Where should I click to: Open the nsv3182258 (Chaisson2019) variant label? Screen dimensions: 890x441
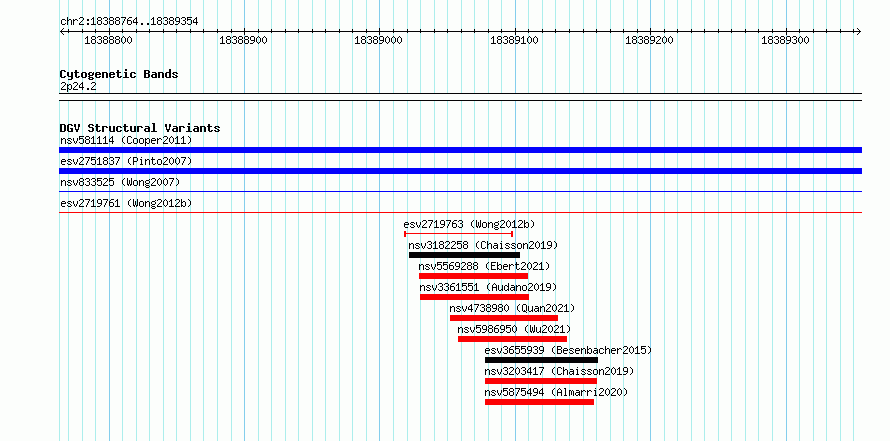[483, 245]
